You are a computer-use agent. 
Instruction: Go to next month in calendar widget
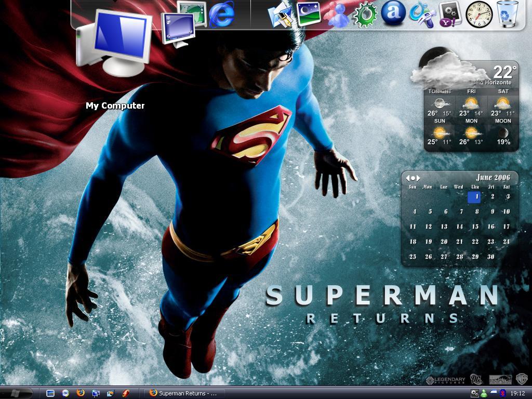pyautogui.click(x=418, y=178)
